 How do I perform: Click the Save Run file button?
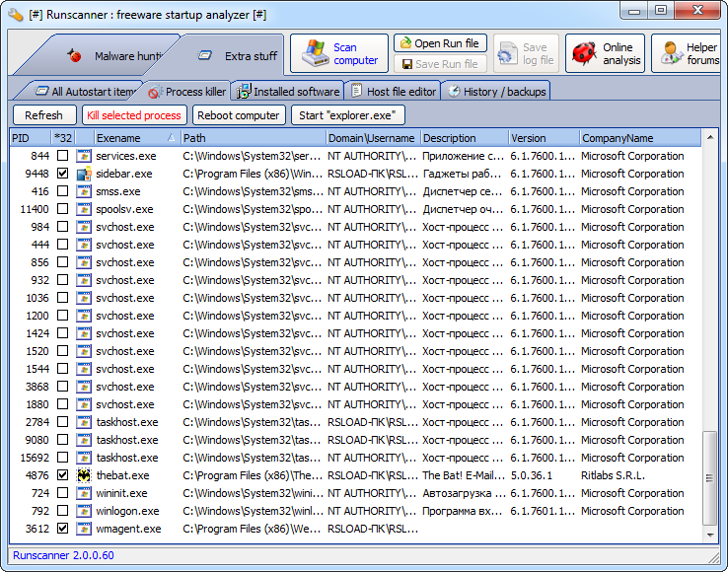click(x=440, y=64)
